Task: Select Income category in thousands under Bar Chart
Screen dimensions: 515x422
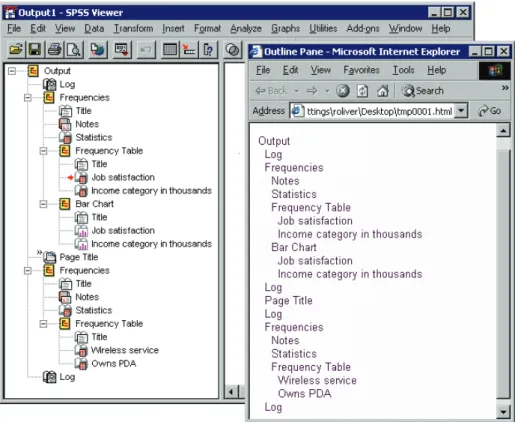Action: (151, 244)
